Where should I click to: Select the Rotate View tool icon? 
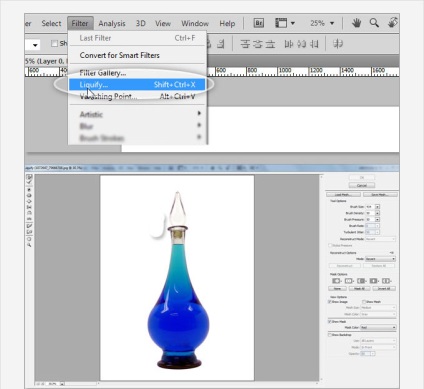pos(393,23)
